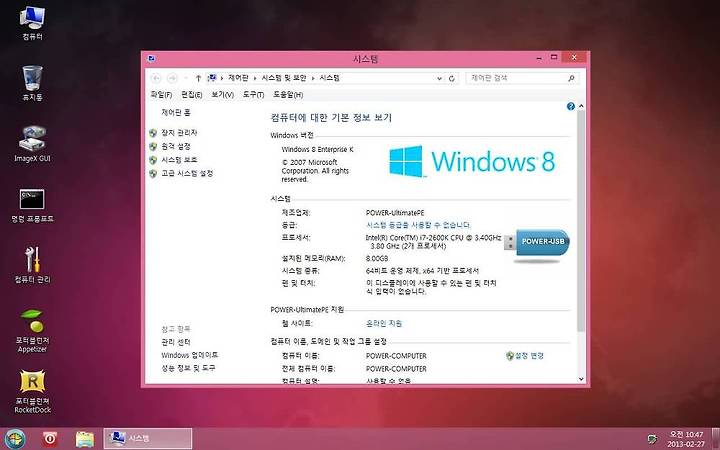Click the shield icon beside 장치 관리자
720x450 pixels.
point(153,133)
